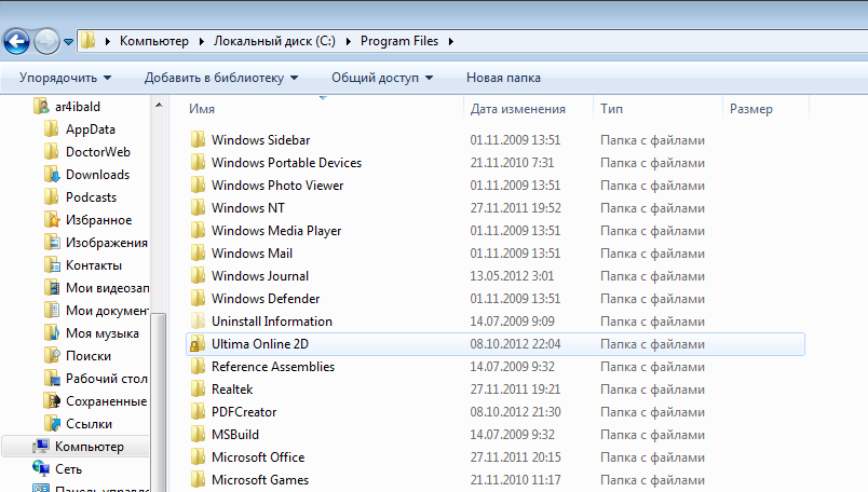
Task: Click the Новая папка button
Action: point(503,78)
